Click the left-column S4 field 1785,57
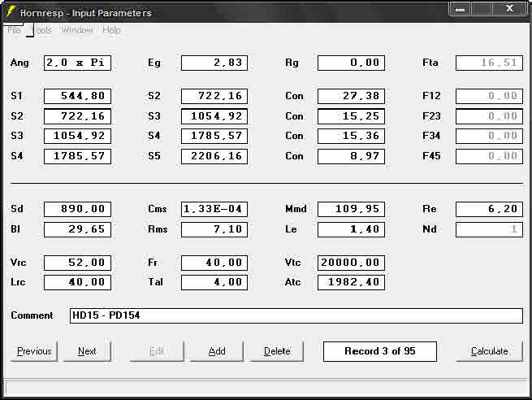 click(77, 156)
